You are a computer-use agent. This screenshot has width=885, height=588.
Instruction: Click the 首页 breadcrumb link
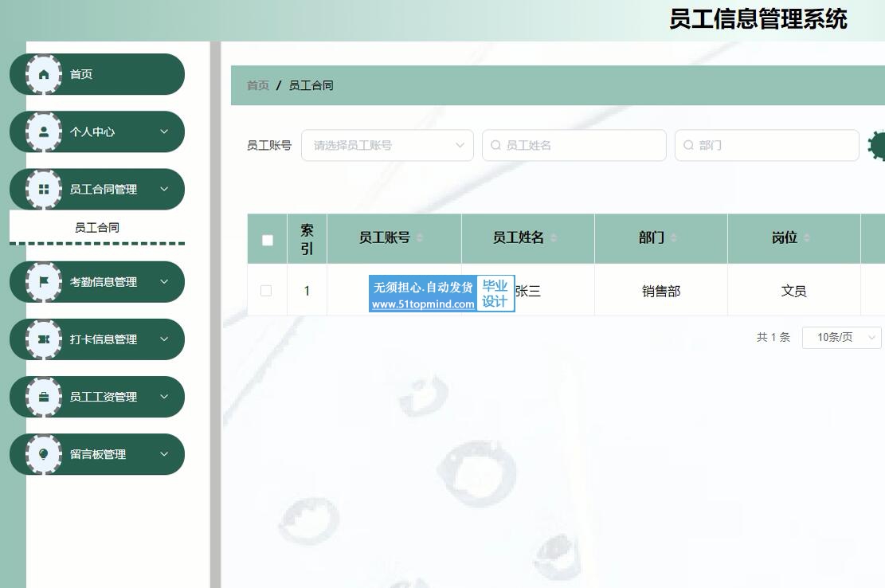pyautogui.click(x=258, y=85)
